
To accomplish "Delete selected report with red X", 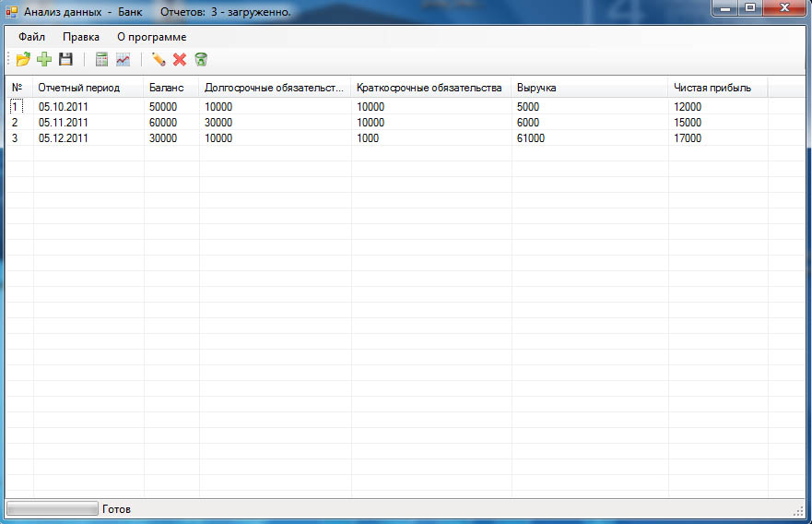I will pos(180,60).
